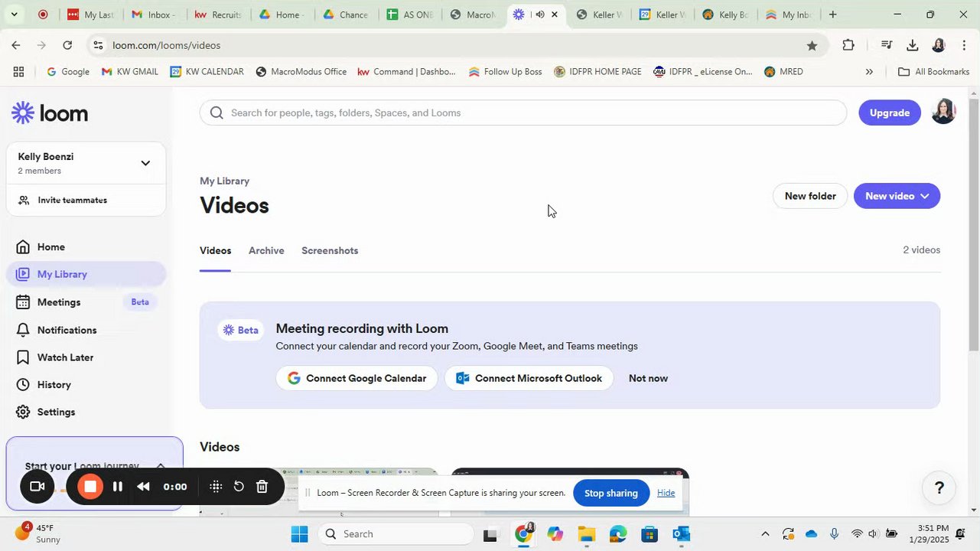The width and height of the screenshot is (980, 551).
Task: Open the MacroModus Office bookmark
Action: pos(301,72)
